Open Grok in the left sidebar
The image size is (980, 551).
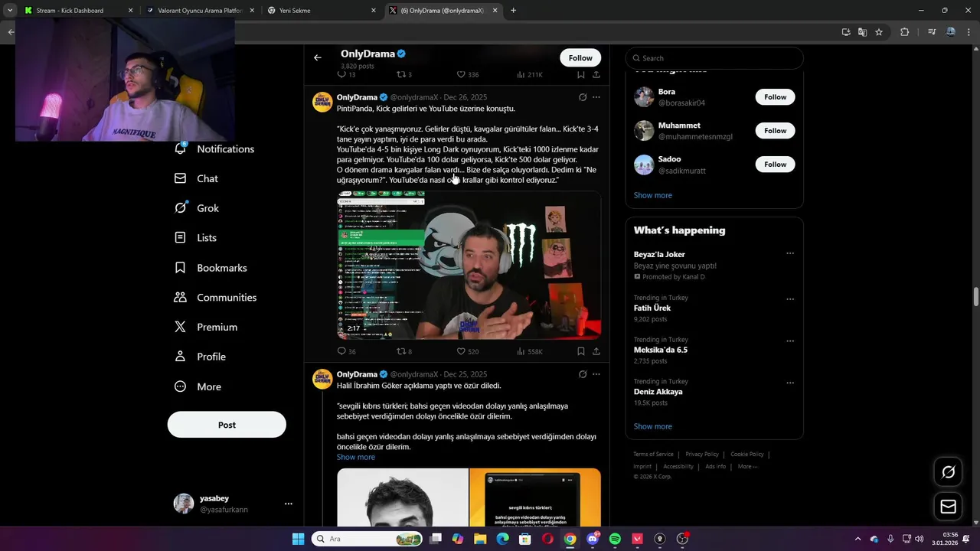pos(197,208)
